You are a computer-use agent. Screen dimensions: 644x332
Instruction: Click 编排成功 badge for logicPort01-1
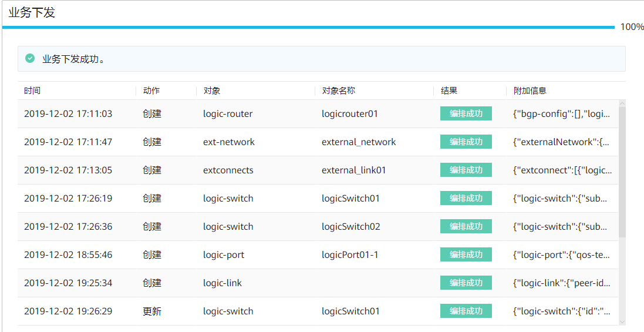(x=466, y=254)
